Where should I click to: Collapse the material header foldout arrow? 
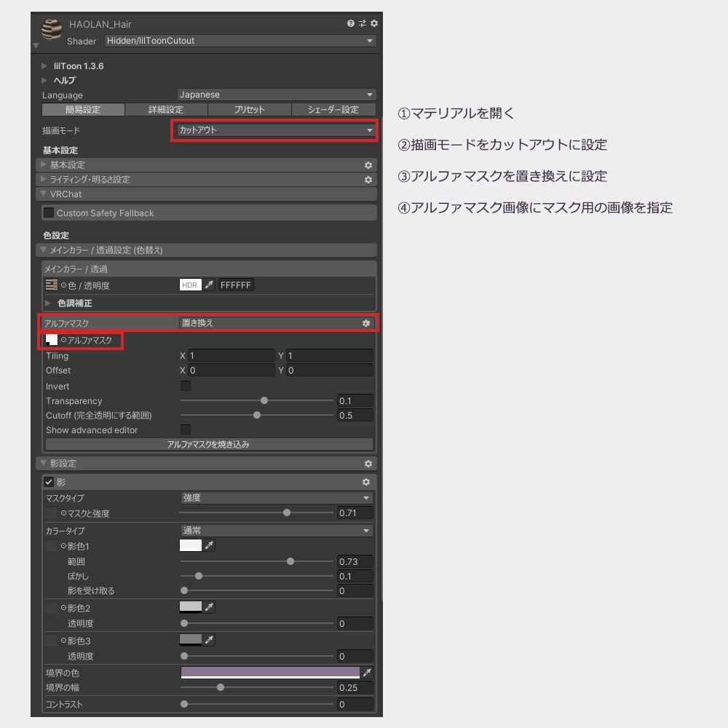click(36, 45)
